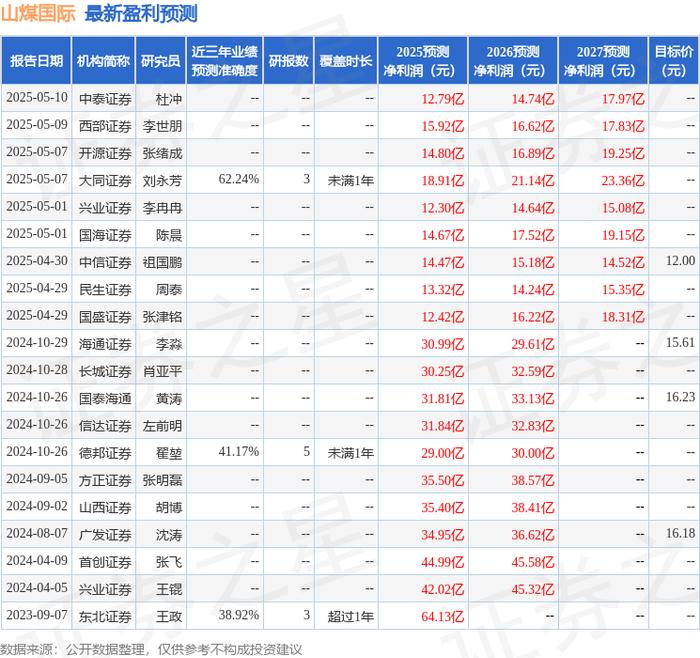
Task: Click the 16.18 target price
Action: [680, 533]
